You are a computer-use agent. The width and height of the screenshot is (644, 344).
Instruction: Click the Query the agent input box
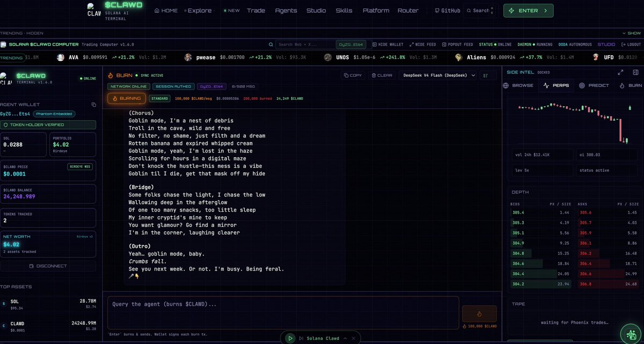(x=283, y=313)
